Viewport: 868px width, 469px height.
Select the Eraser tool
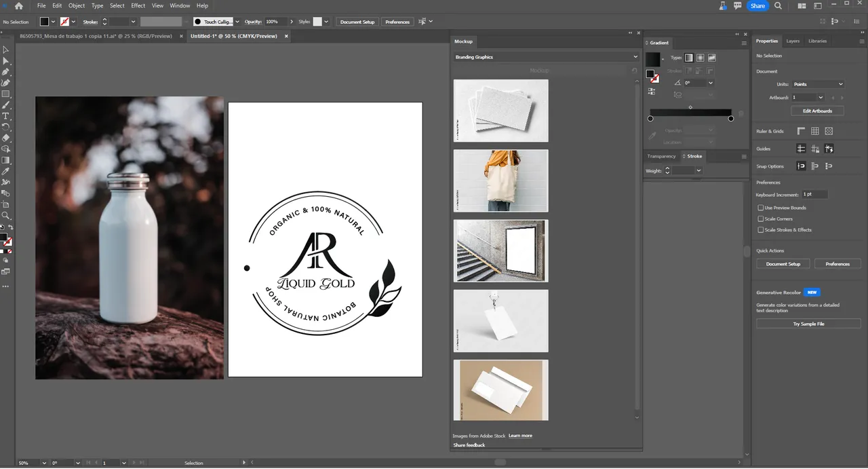point(5,138)
